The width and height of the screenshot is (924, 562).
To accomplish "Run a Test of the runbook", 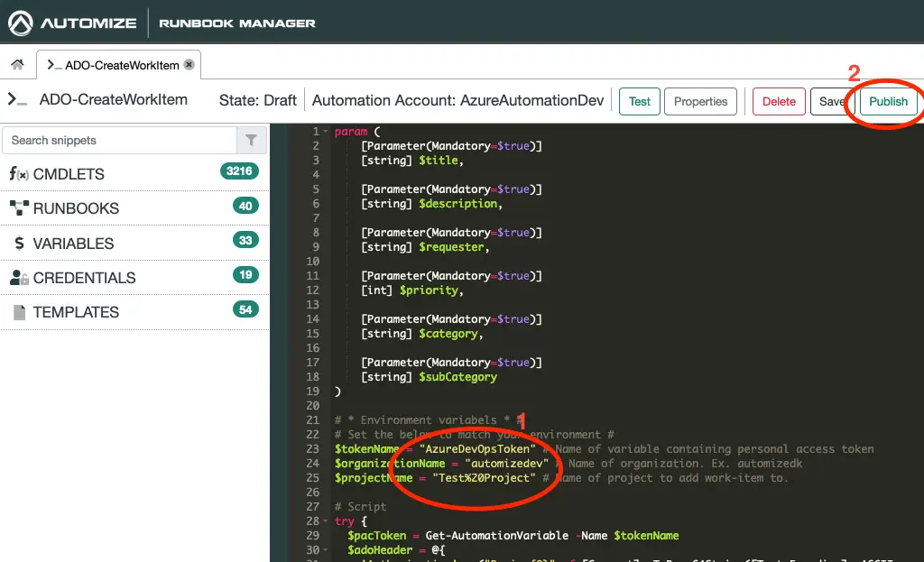I will point(639,101).
